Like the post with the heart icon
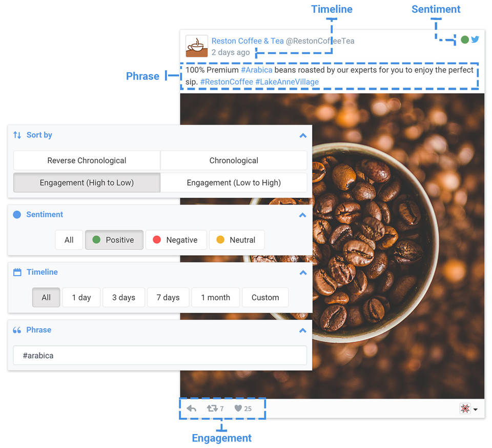This screenshot has width=492, height=448. point(238,409)
